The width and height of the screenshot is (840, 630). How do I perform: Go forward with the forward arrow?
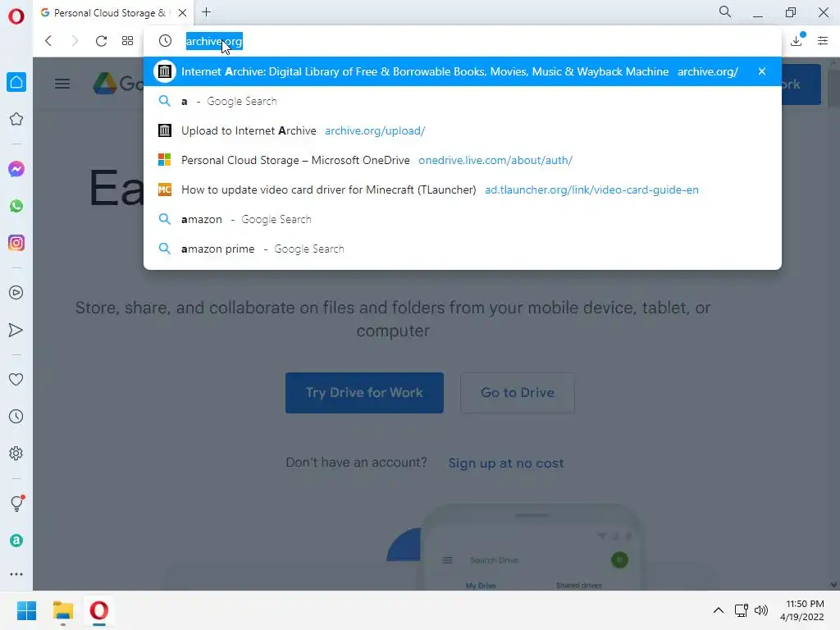pyautogui.click(x=75, y=41)
